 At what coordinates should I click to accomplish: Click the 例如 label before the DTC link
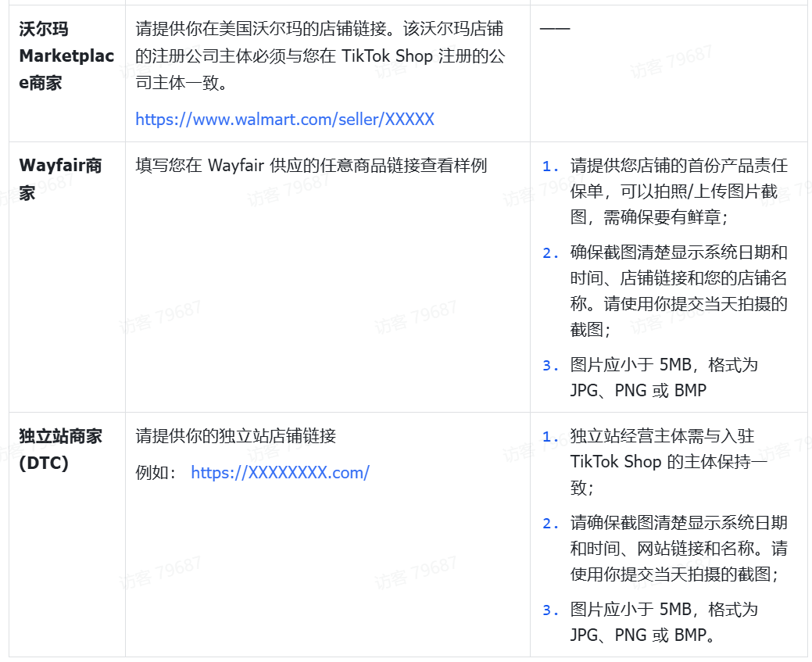(157, 472)
